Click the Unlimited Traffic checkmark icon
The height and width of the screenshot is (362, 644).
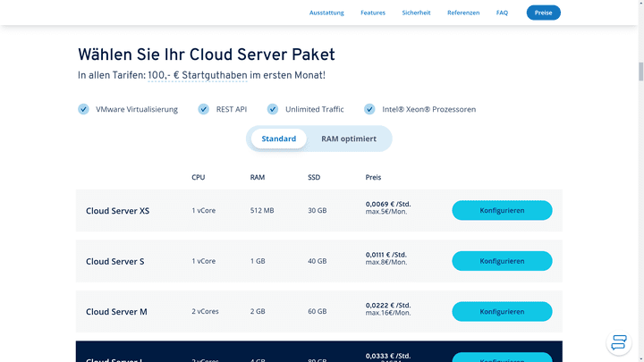pos(273,109)
